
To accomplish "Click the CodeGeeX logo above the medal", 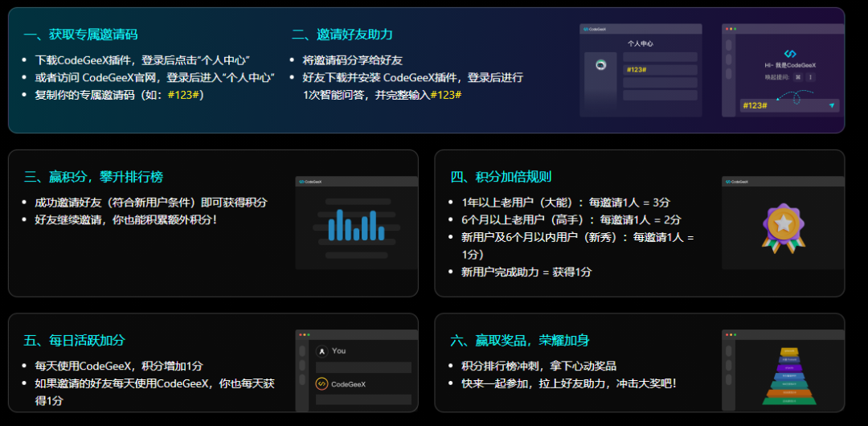I will coord(737,182).
